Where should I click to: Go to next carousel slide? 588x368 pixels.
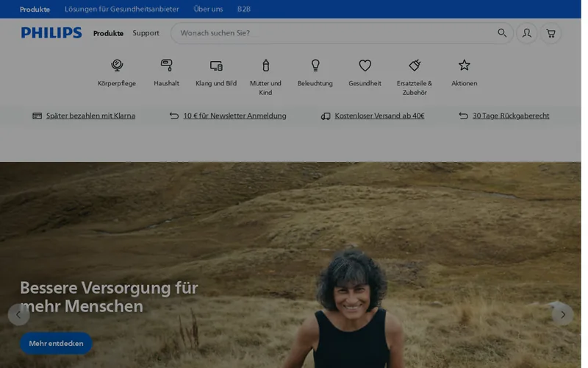(x=562, y=314)
